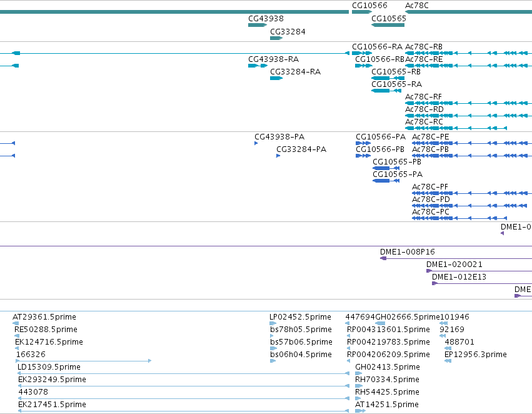Image resolution: width=532 pixels, height=414 pixels.
Task: Click EST EK293249.5prime
Action: 52,380
